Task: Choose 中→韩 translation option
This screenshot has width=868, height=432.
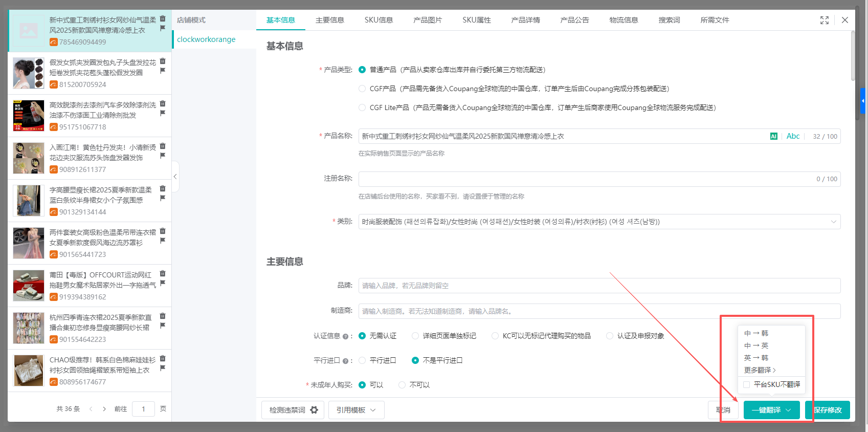Action: pyautogui.click(x=756, y=333)
